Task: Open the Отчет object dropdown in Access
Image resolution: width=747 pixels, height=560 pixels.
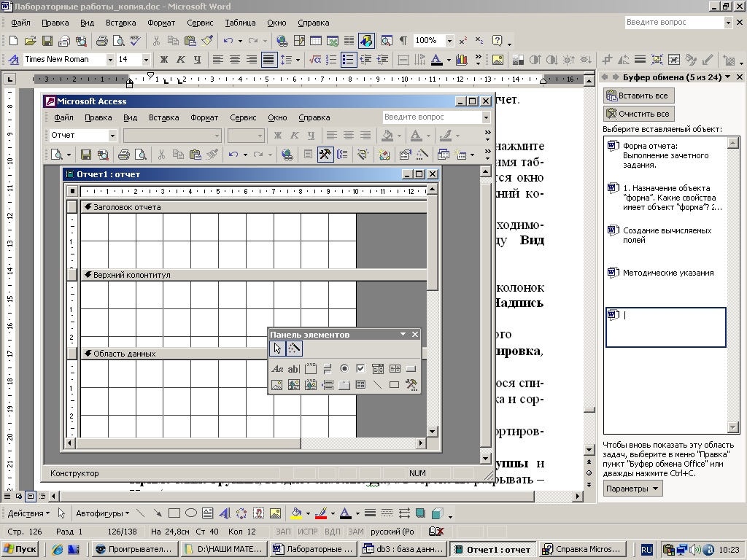Action: click(x=112, y=135)
